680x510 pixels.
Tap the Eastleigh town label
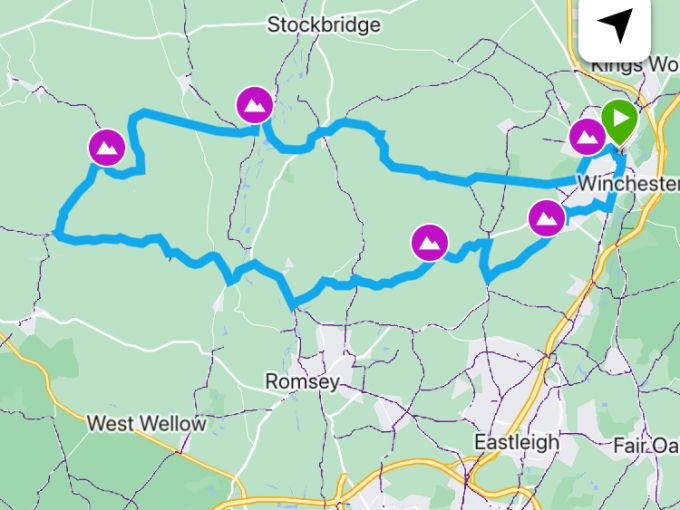pos(517,442)
